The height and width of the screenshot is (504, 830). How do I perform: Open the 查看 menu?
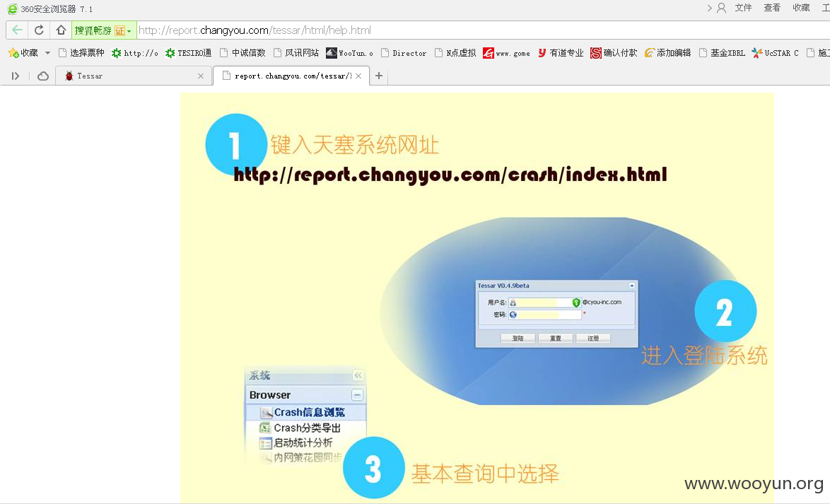[772, 8]
